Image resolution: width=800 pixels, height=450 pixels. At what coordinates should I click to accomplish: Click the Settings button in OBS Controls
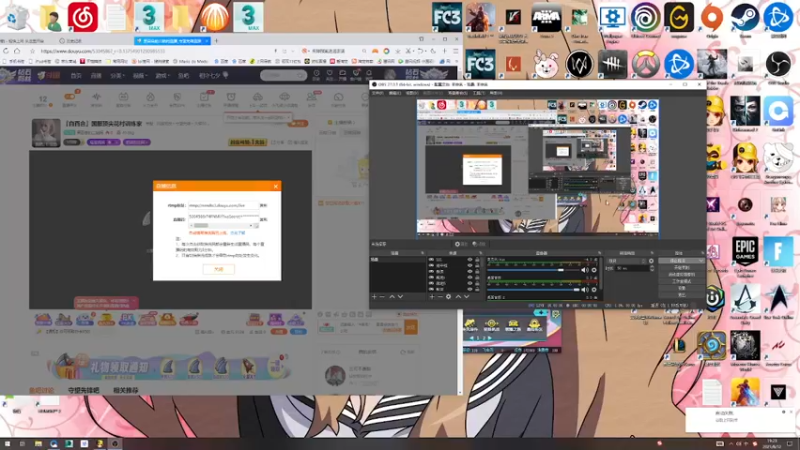tap(682, 288)
